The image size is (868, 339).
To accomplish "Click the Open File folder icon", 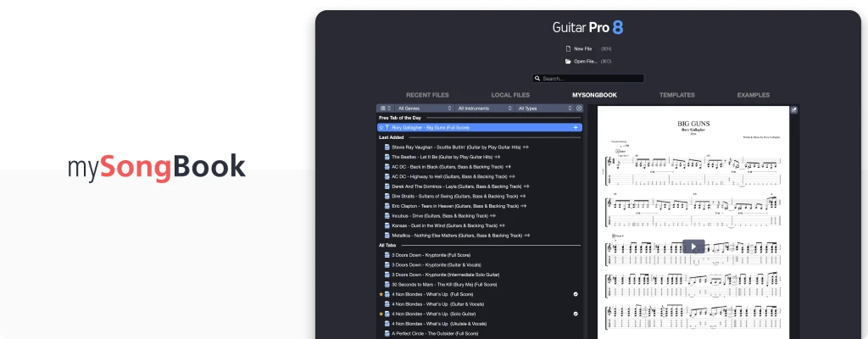I will click(568, 62).
